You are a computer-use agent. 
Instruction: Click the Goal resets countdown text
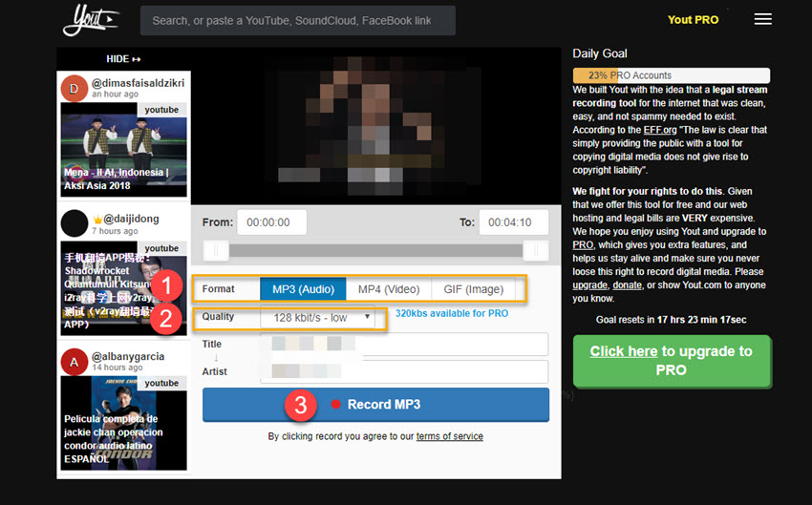tap(672, 320)
